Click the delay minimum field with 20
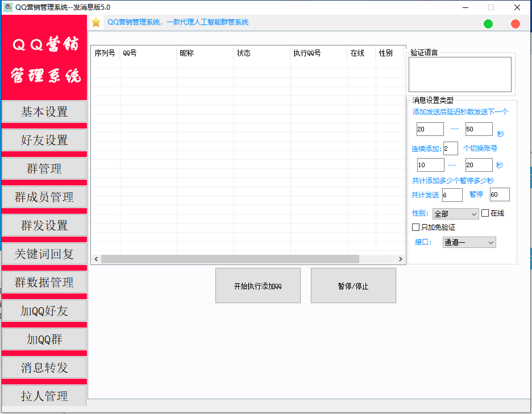Viewport: 532px width, 414px height. (x=430, y=129)
